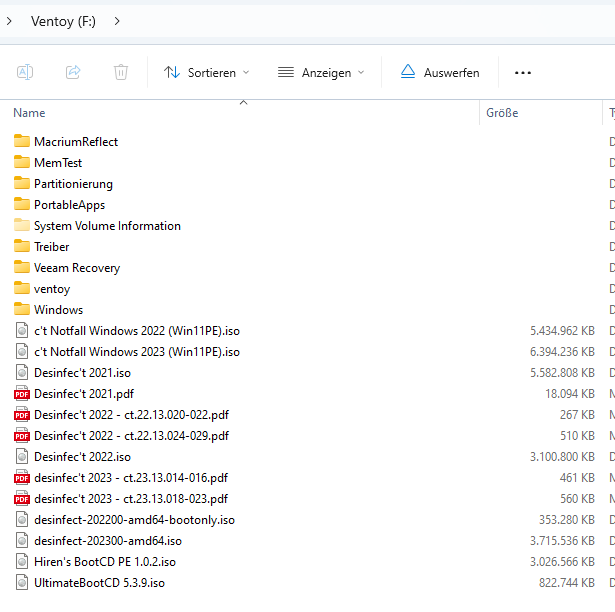Select the Windows folder icon

[22, 309]
